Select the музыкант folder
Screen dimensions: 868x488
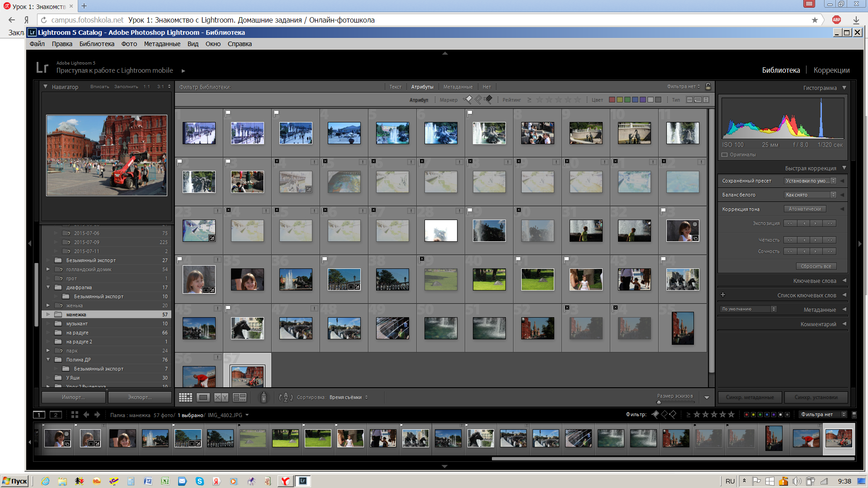point(77,324)
